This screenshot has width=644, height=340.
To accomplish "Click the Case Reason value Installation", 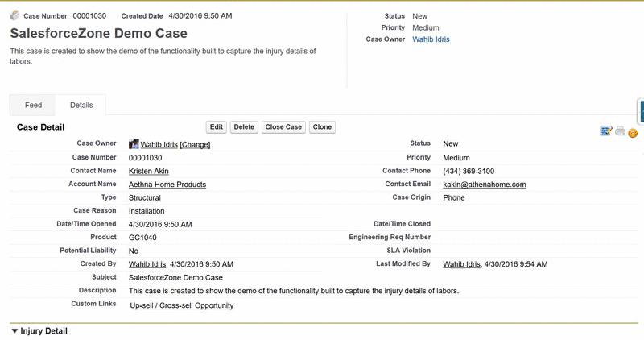I will tap(147, 211).
